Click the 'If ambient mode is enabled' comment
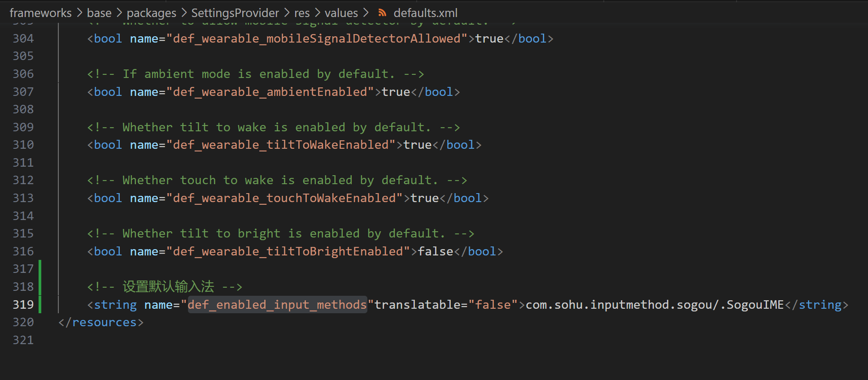 point(255,74)
